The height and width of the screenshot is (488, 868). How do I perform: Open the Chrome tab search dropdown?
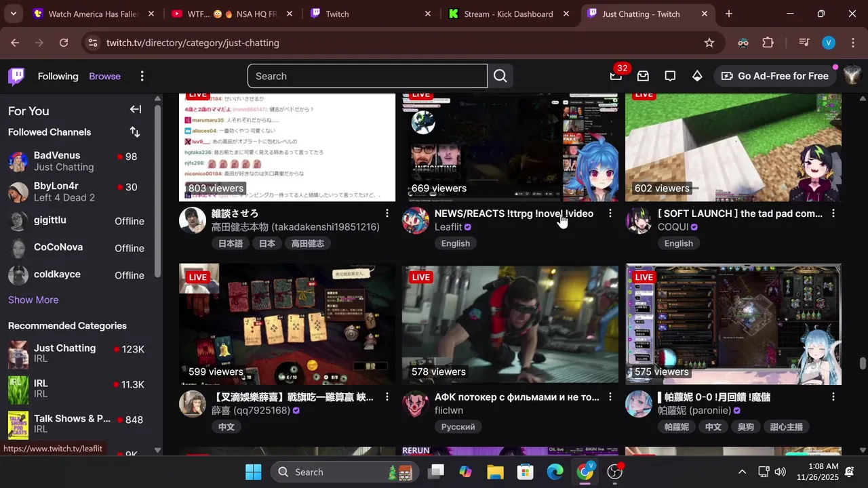point(13,14)
